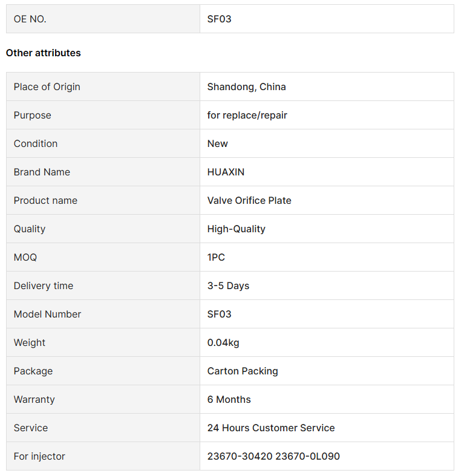The height and width of the screenshot is (476, 470).
Task: Select the SF03 OE number value
Action: pos(219,19)
